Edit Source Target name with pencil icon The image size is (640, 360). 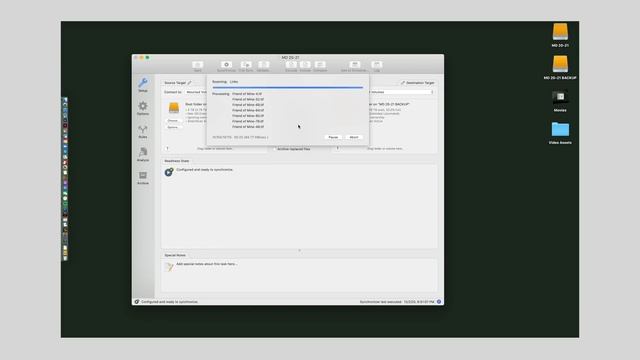click(189, 83)
